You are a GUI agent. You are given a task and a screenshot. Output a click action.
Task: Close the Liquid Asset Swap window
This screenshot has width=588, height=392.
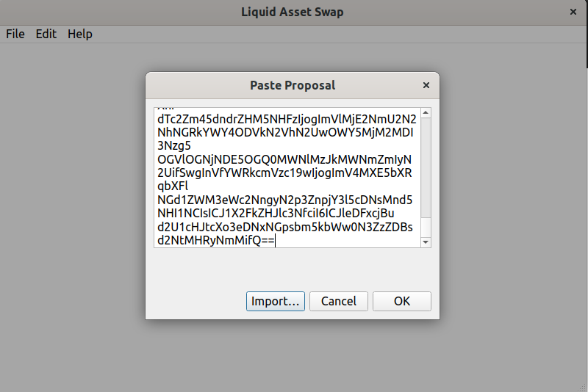pyautogui.click(x=573, y=12)
